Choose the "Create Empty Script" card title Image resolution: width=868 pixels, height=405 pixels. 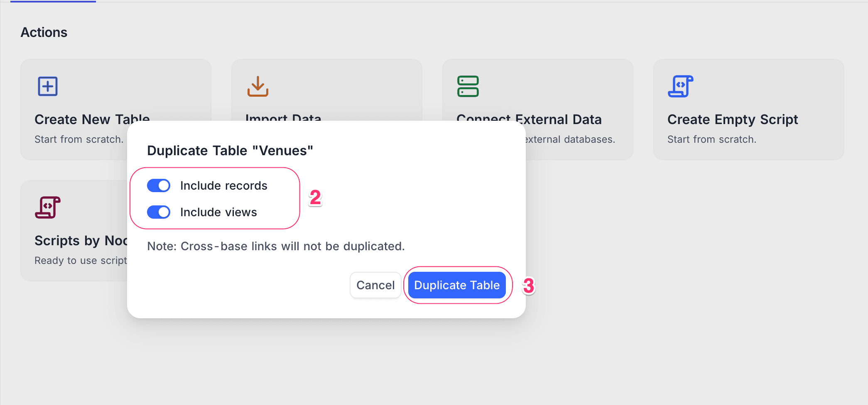coord(733,120)
